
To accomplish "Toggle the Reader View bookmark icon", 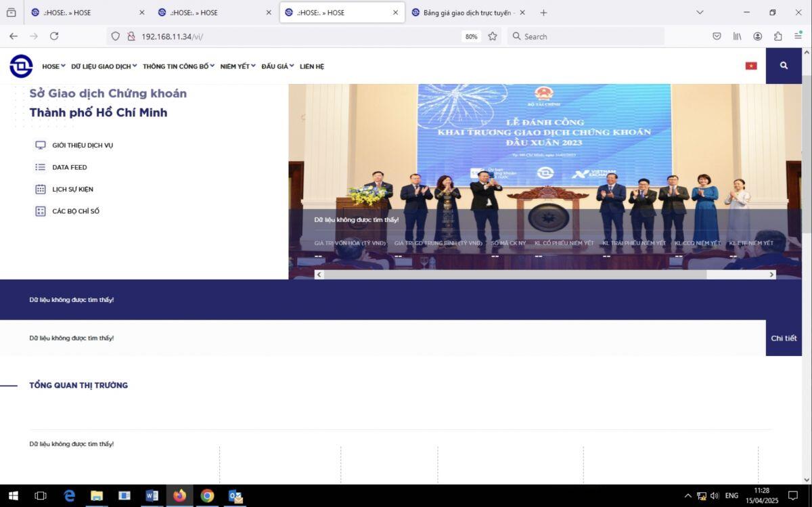I will (x=493, y=36).
